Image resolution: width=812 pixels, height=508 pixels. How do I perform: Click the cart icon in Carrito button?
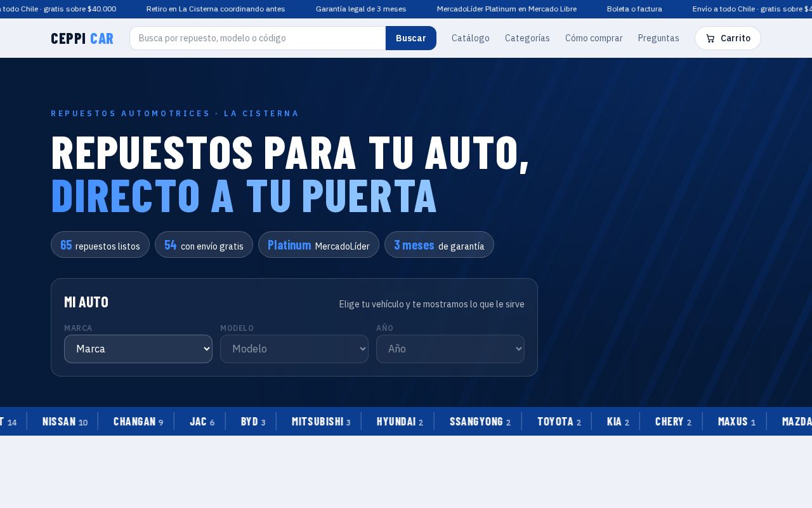click(x=710, y=38)
